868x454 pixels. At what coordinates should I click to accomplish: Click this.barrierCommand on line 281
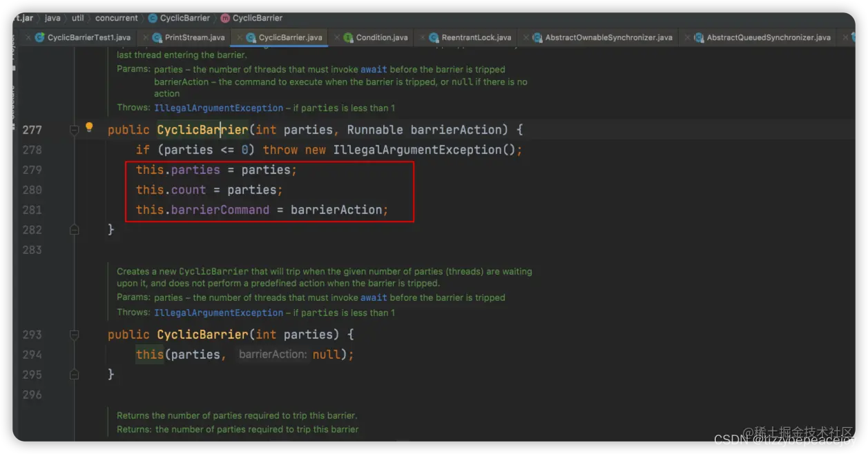coord(203,210)
